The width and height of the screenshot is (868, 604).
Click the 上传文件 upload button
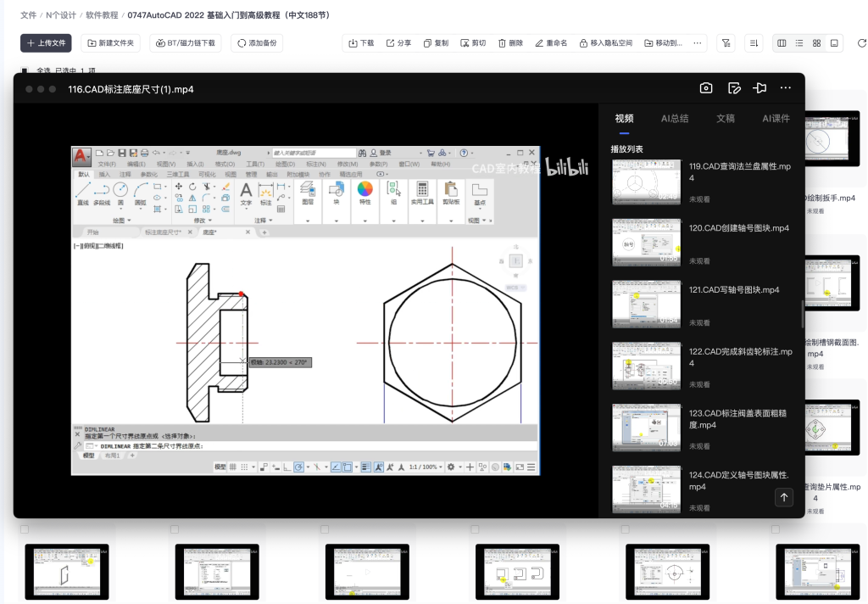46,43
